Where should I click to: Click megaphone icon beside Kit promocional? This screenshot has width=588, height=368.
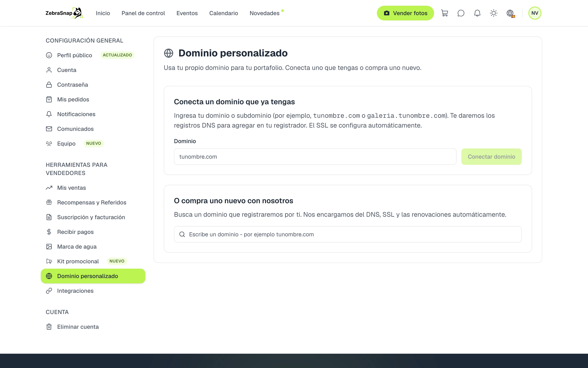(x=49, y=261)
